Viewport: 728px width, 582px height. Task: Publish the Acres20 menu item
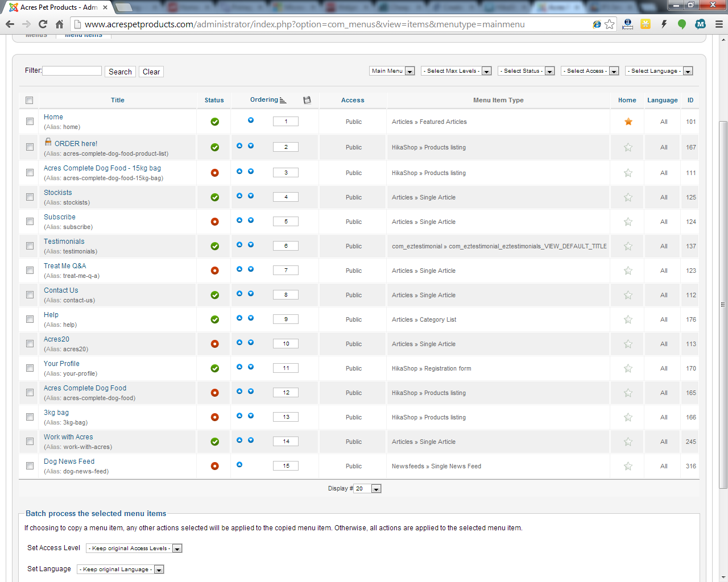[215, 344]
